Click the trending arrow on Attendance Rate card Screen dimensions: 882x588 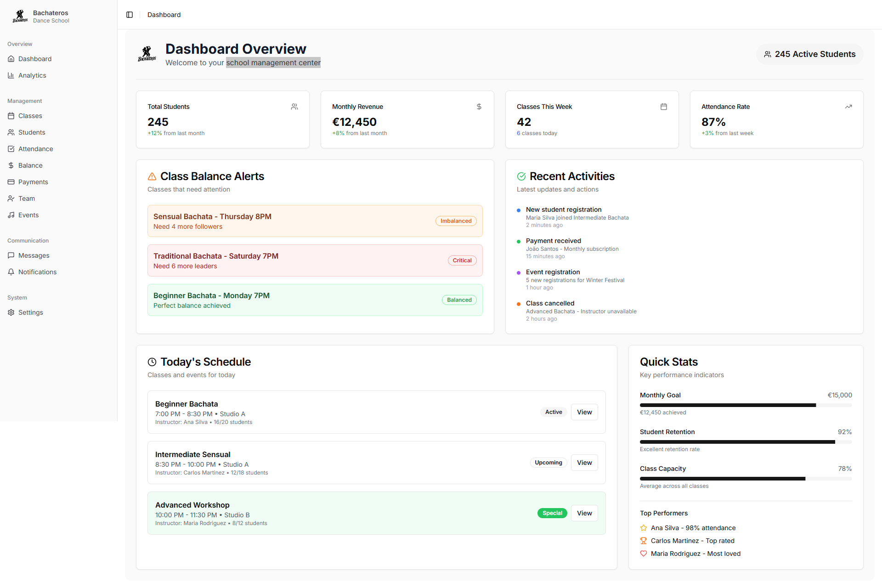pyautogui.click(x=848, y=107)
